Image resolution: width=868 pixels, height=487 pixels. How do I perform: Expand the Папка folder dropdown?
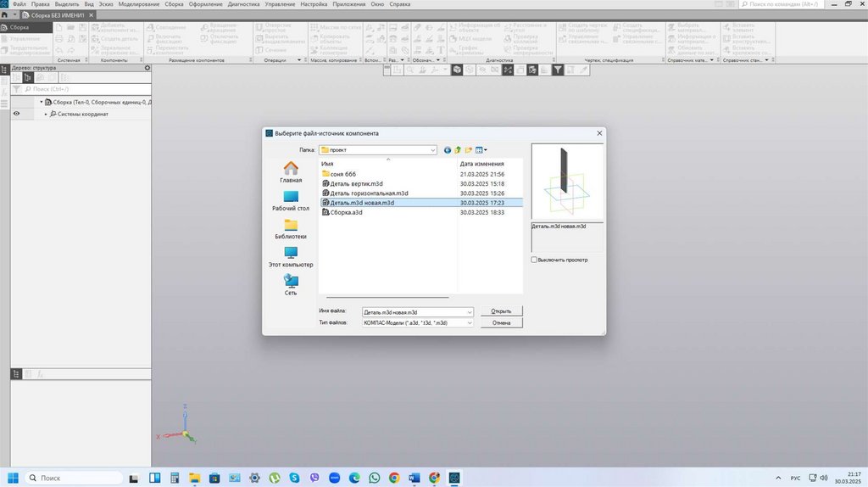tap(432, 150)
